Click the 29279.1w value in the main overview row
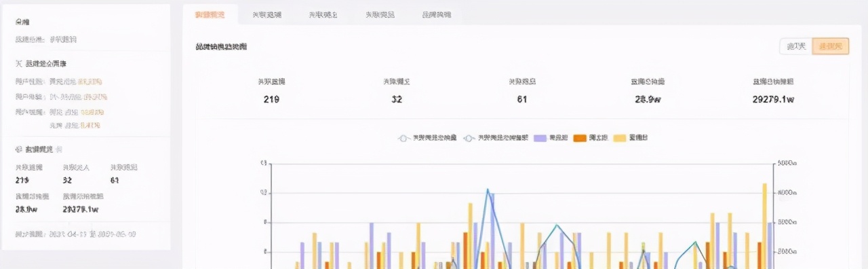Screen dimensions: 868x269 pyautogui.click(x=773, y=99)
